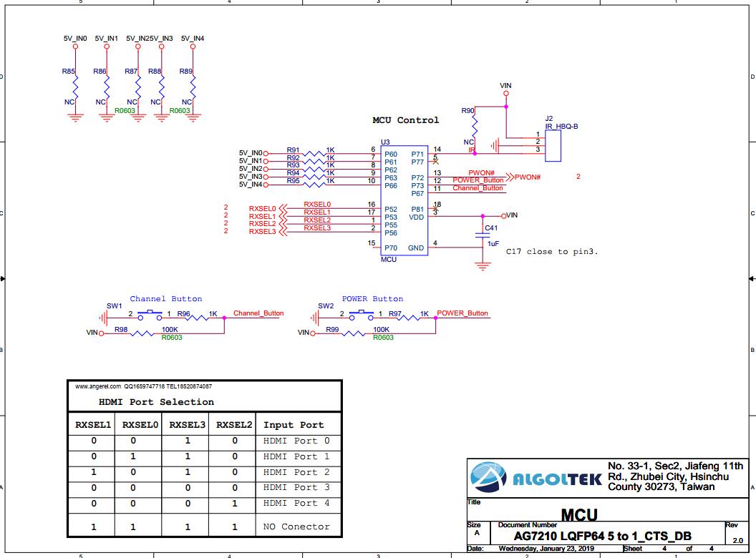Click the Algoltek company logo
This screenshot has width=756, height=558.
536,478
